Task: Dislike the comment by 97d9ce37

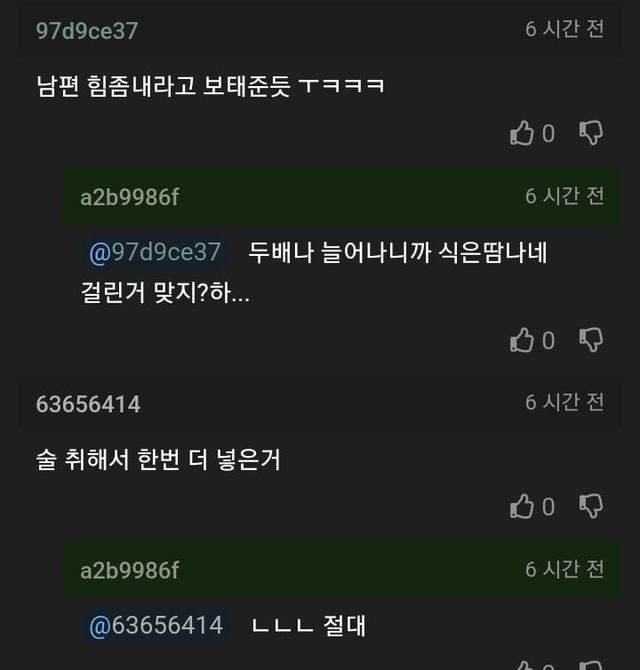Action: (591, 133)
